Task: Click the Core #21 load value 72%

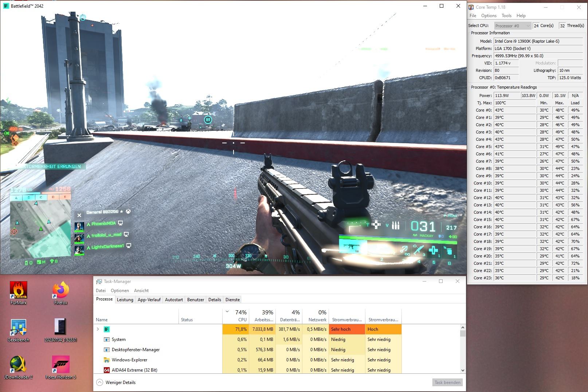Action: tap(575, 263)
